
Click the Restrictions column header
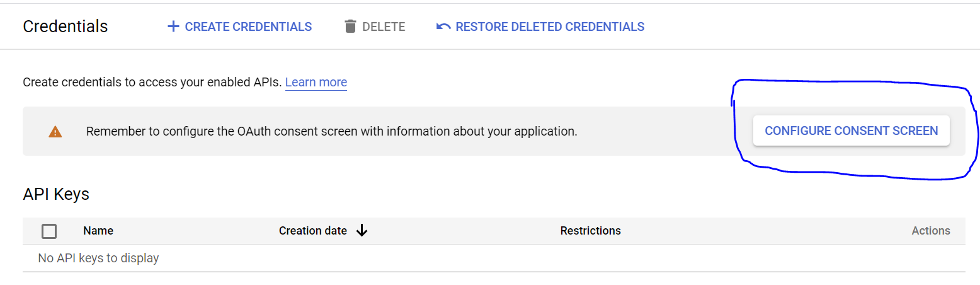point(590,231)
